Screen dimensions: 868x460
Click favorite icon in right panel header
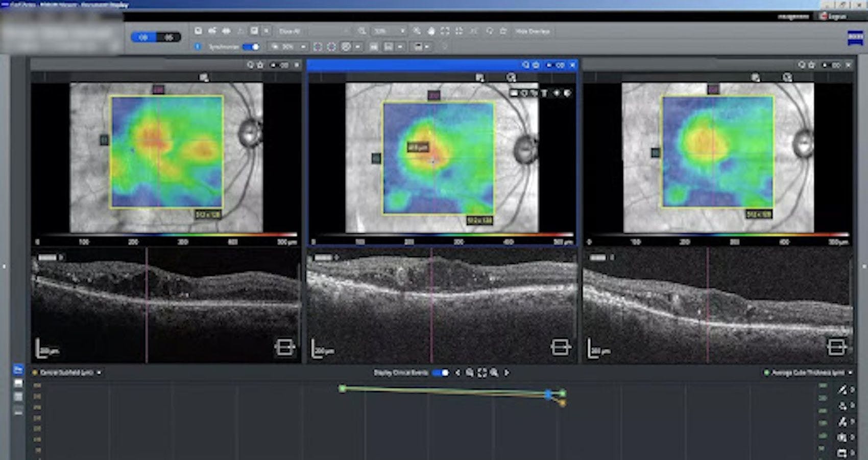pos(812,65)
